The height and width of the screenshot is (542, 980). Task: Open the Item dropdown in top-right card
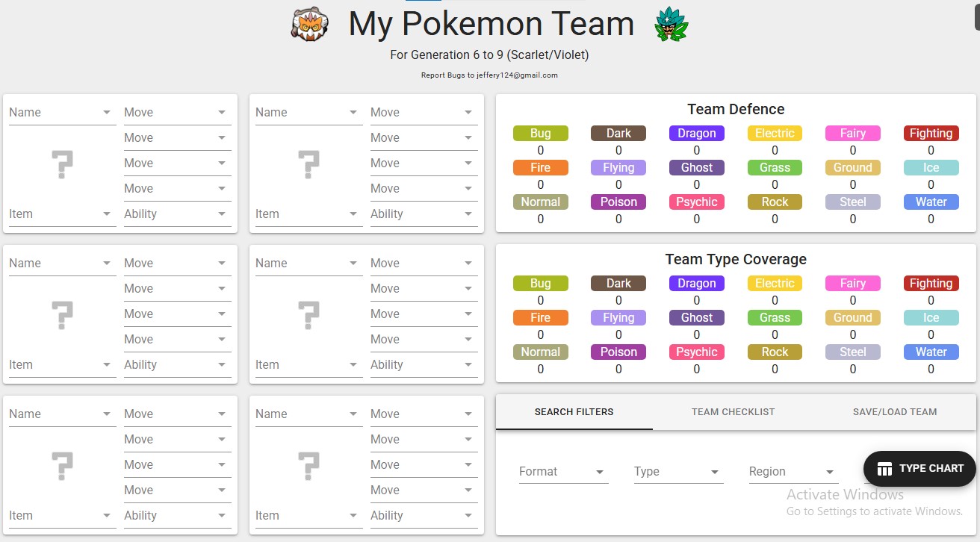308,214
